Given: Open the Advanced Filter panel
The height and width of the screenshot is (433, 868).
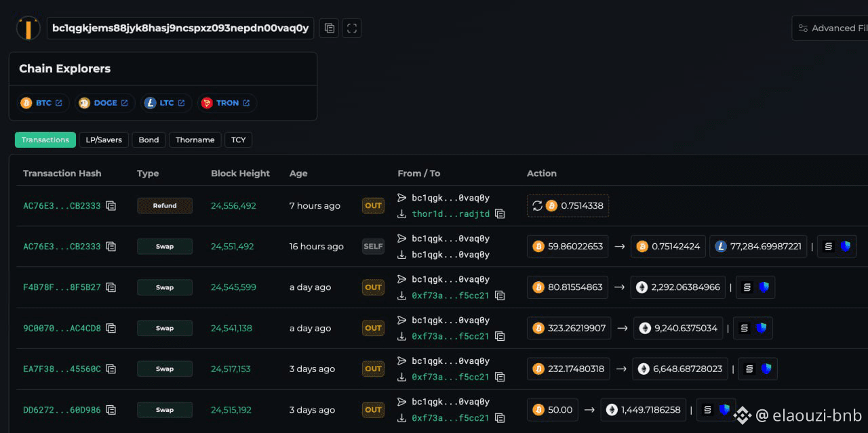Looking at the screenshot, I should [x=834, y=28].
